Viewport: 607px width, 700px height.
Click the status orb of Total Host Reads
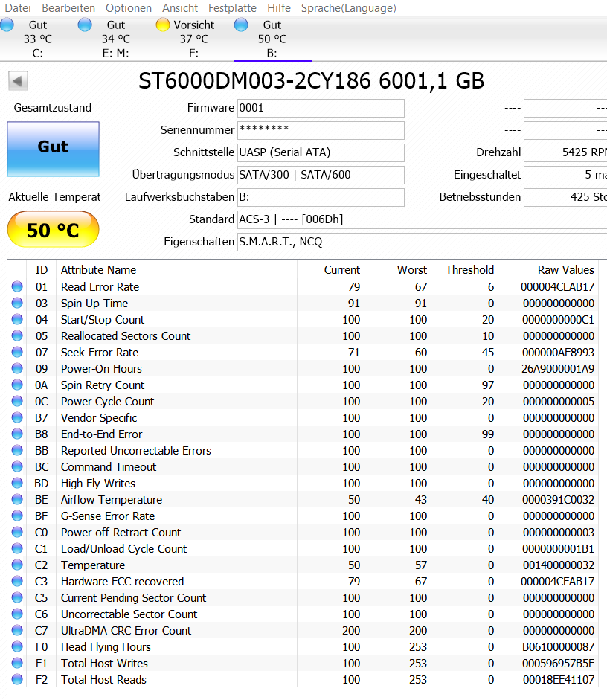tap(17, 679)
